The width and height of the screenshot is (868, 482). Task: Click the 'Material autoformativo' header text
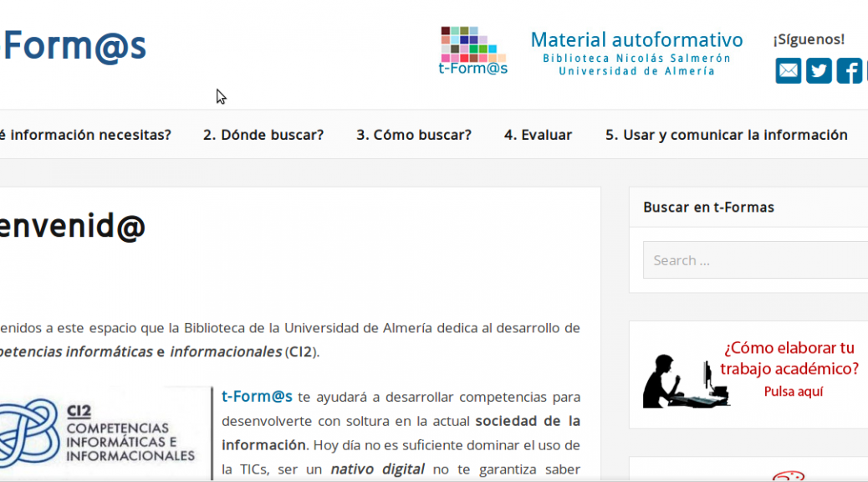(x=636, y=39)
